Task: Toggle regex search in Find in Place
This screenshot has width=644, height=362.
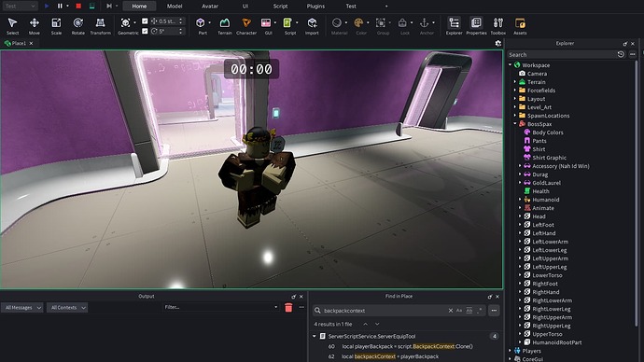Action: (480, 311)
